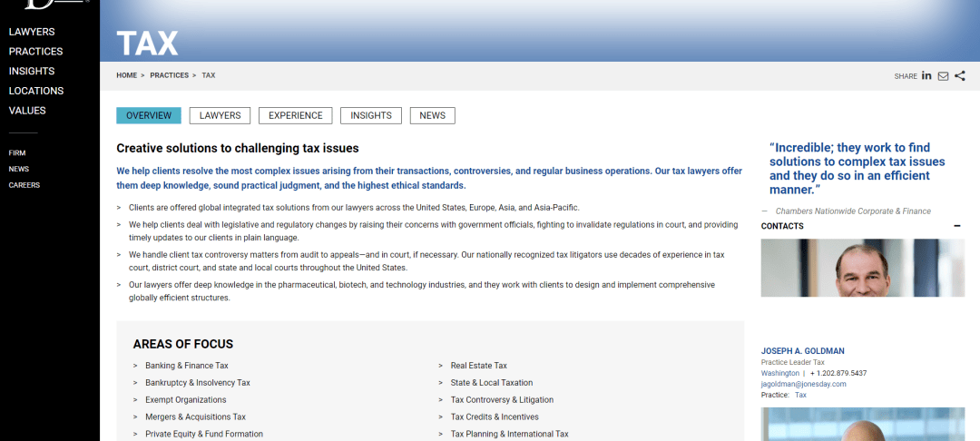The width and height of the screenshot is (980, 441).
Task: Share page via LinkedIn icon
Action: point(926,76)
